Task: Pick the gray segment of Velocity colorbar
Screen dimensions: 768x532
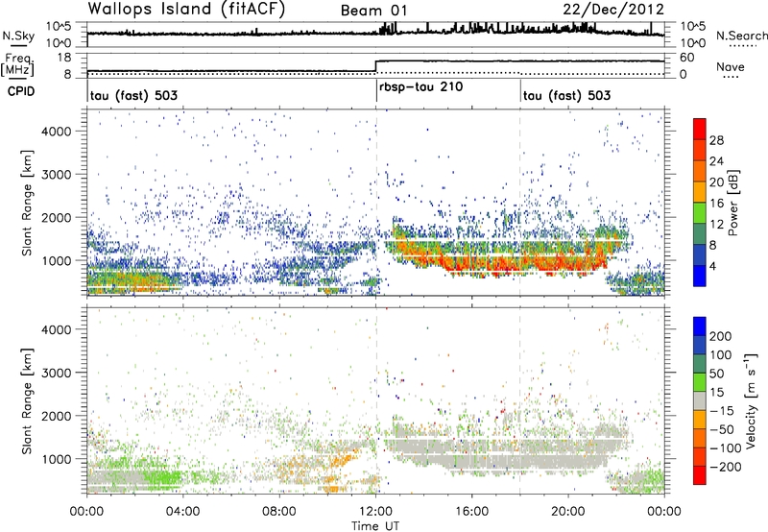Action: 700,401
